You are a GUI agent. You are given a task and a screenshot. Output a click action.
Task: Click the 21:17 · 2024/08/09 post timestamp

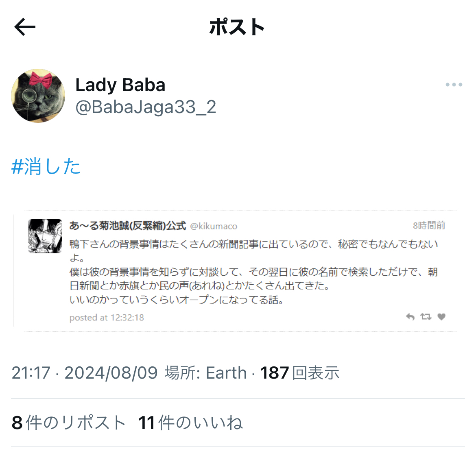coord(84,373)
